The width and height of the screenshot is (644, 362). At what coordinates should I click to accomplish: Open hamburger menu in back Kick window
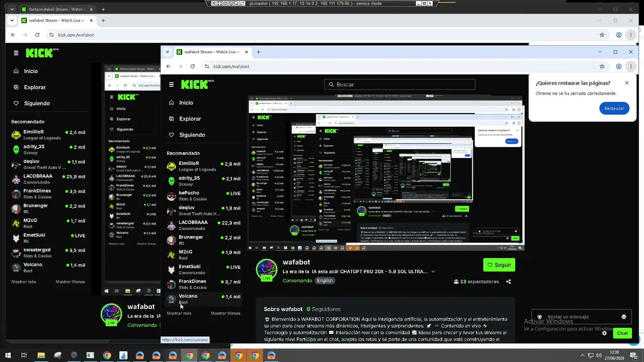click(16, 53)
